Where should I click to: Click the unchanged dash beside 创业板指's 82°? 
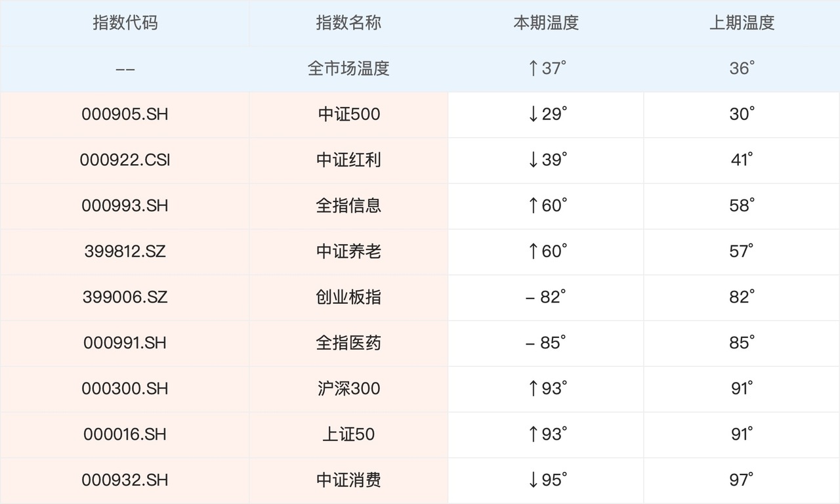pos(530,297)
